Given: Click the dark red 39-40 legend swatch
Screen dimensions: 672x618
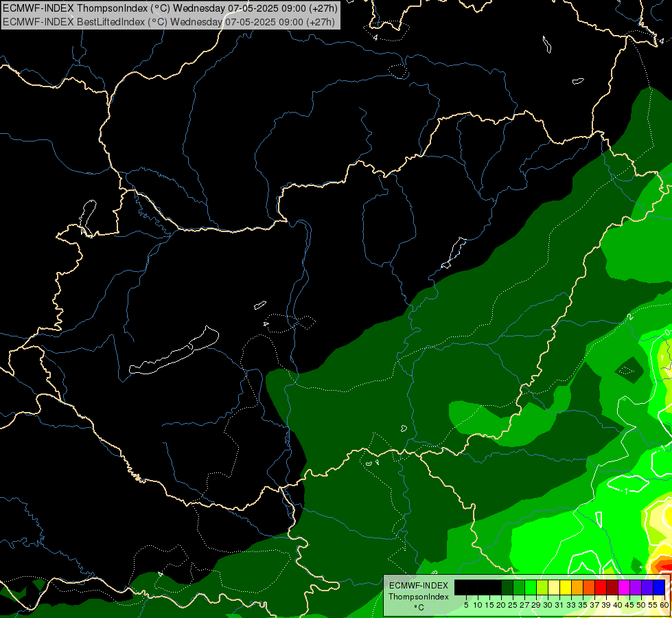Looking at the screenshot, I should coord(612,588).
